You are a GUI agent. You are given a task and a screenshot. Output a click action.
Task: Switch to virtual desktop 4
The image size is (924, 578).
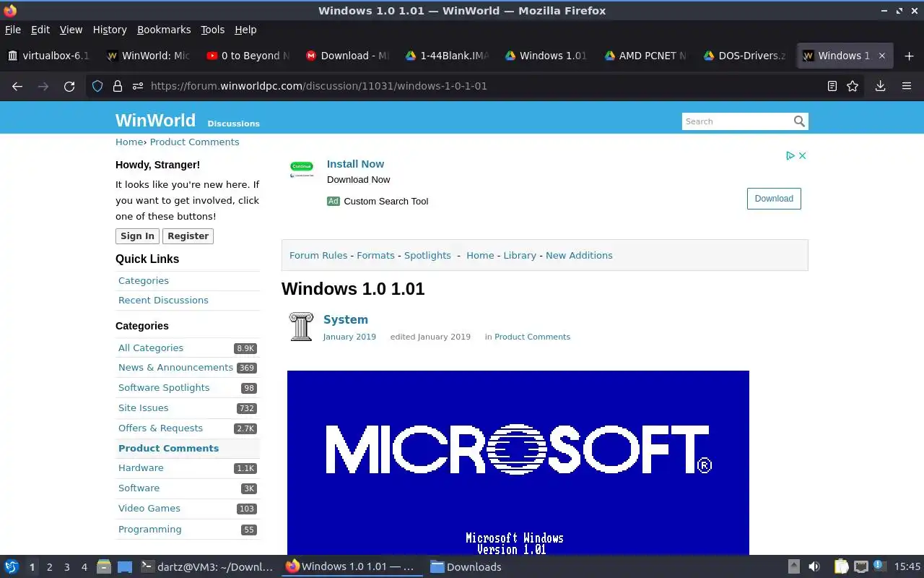point(84,567)
